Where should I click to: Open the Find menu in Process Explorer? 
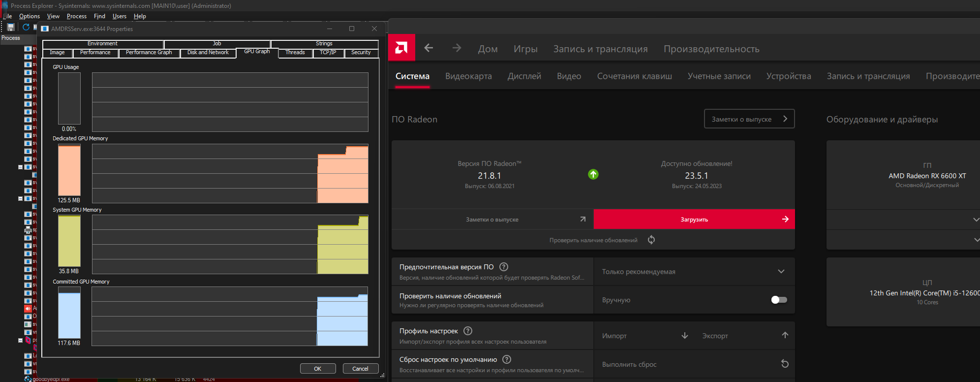(99, 16)
